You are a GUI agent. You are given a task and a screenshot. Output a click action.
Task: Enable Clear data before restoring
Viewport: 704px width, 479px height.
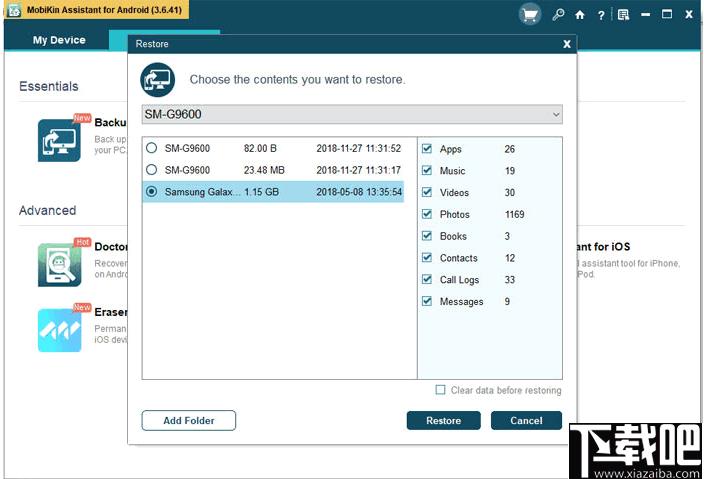(x=440, y=390)
